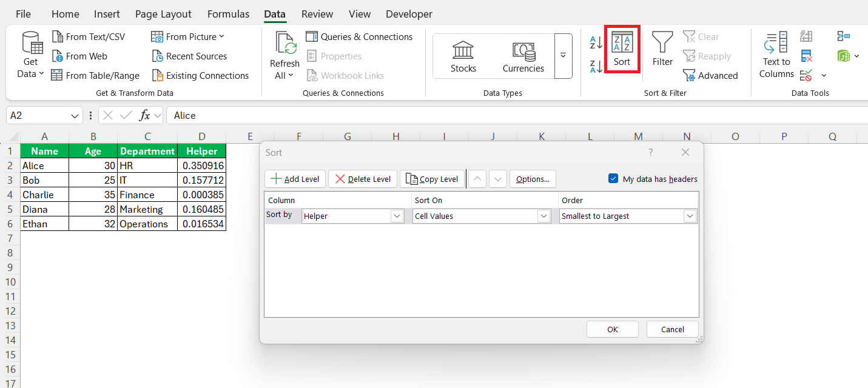Select cell containing Charlie

(44, 195)
